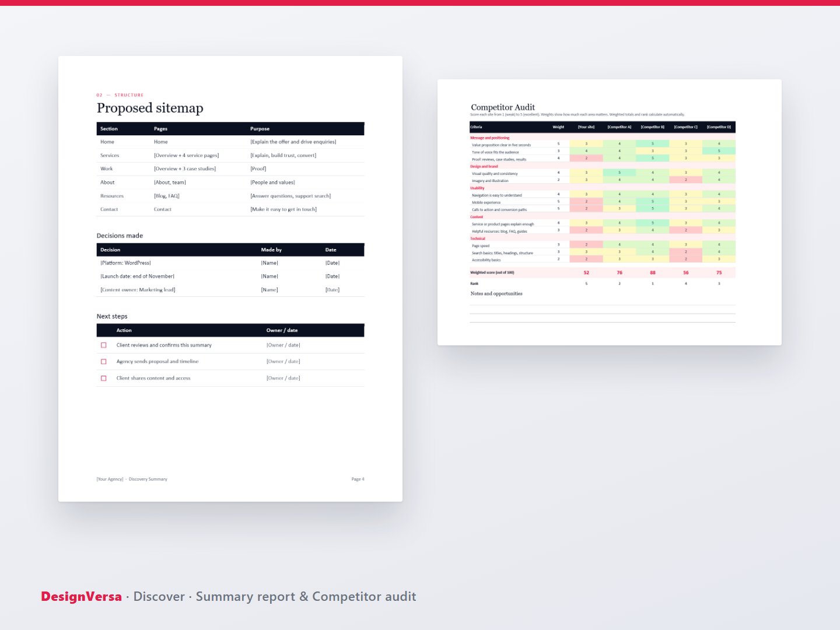Viewport: 840px width, 630px height.
Task: Select '[Overview + 3 case studies]' cell
Action: (x=185, y=169)
